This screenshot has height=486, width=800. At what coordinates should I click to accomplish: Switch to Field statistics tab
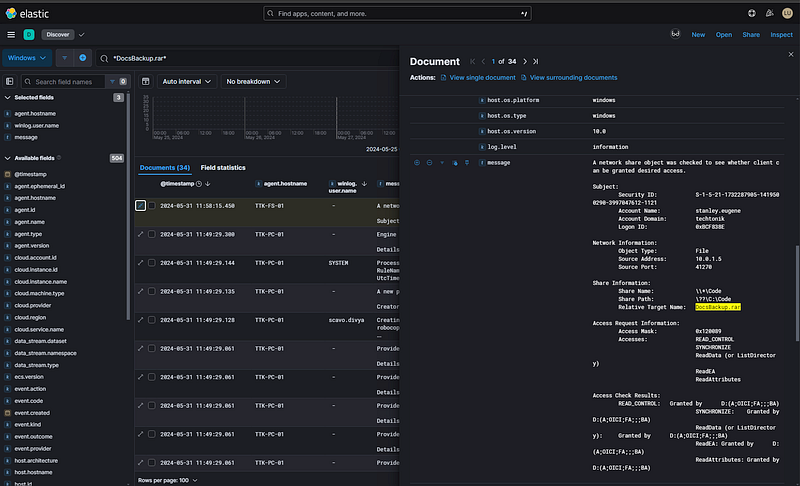coord(223,168)
